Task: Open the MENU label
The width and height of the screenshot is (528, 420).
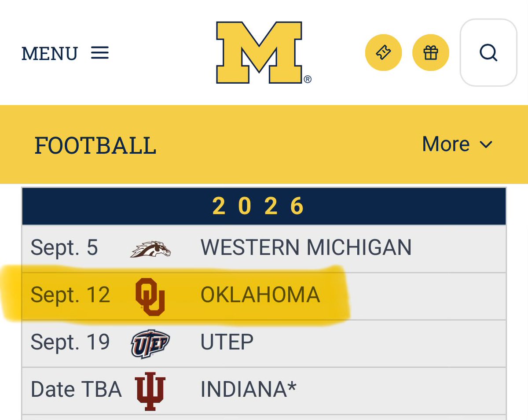Action: coord(50,54)
